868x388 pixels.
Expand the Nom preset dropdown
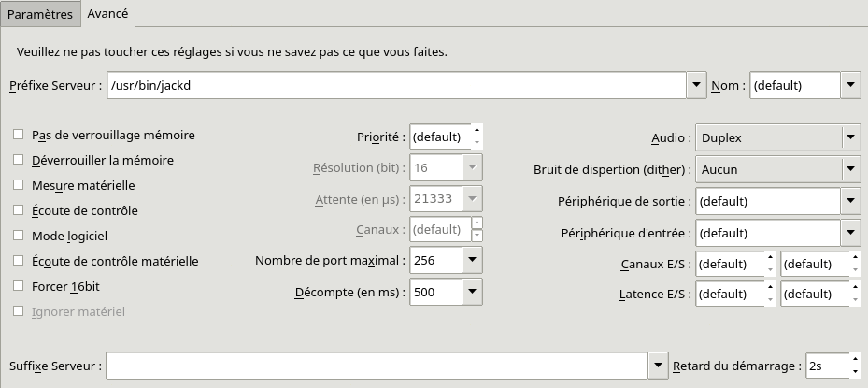[x=849, y=85]
